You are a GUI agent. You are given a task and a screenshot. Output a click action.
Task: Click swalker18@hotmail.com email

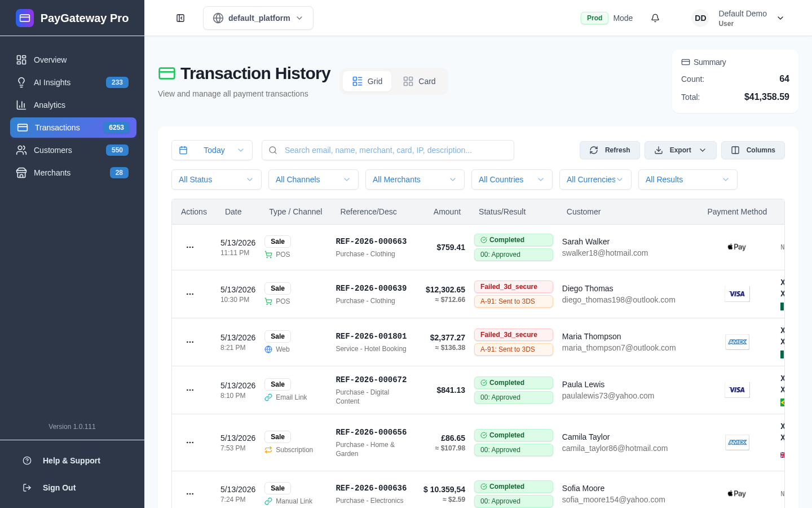605,253
